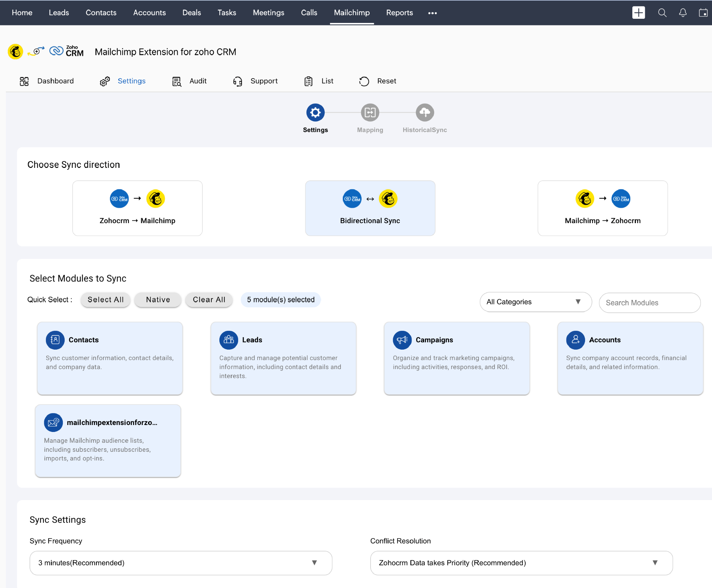Click the Contacts module icon
Viewport: 712px width, 588px height.
pos(55,340)
